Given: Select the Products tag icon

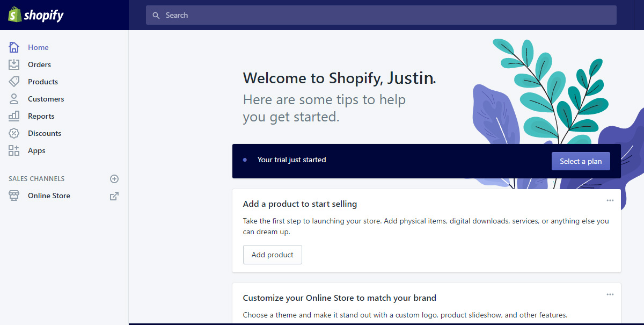Looking at the screenshot, I should coord(14,82).
